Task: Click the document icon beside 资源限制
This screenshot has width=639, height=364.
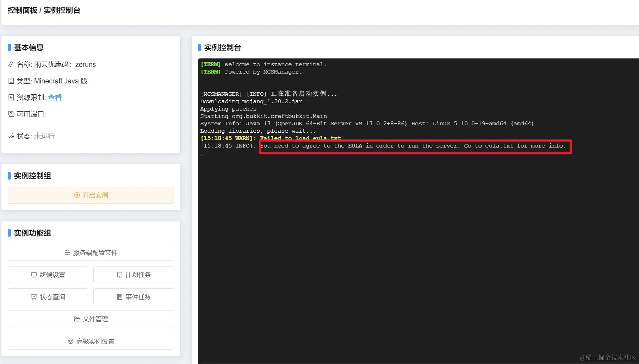Action: (x=11, y=98)
